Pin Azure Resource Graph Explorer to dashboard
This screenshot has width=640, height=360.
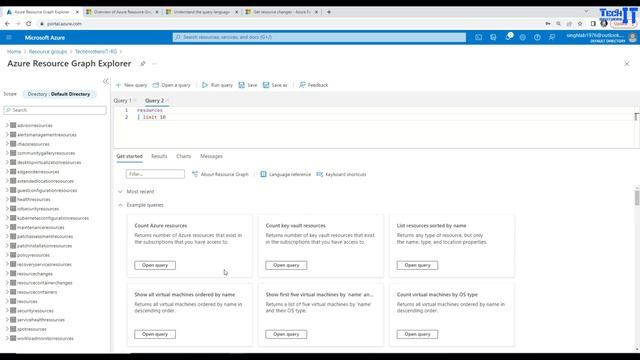[142, 64]
